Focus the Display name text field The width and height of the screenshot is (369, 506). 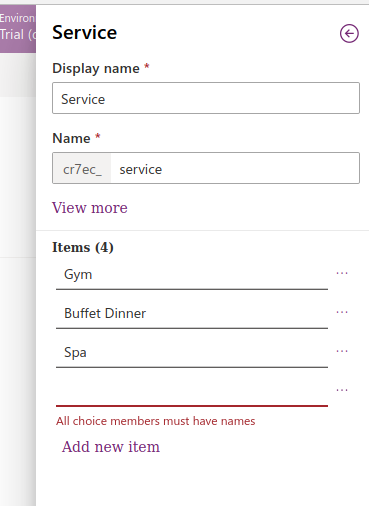[206, 98]
